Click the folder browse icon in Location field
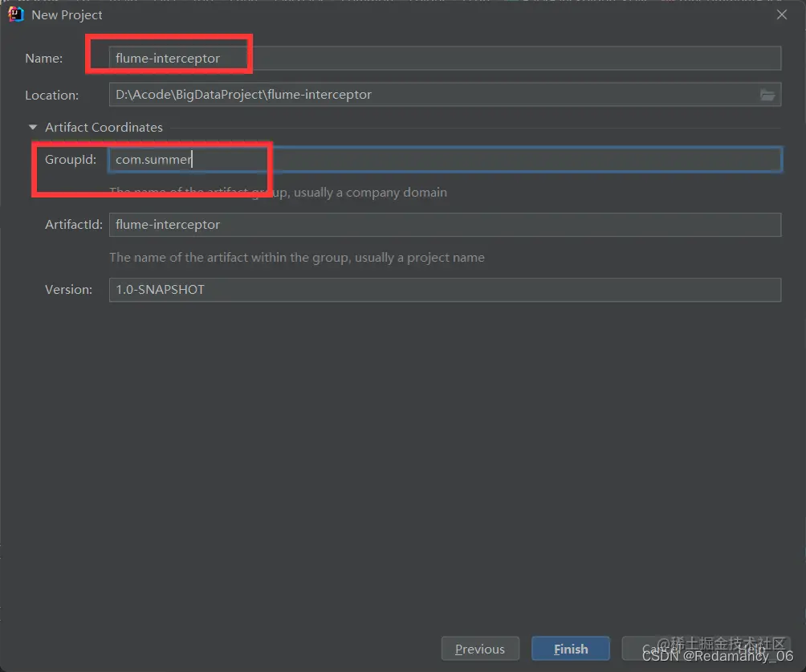 [767, 95]
